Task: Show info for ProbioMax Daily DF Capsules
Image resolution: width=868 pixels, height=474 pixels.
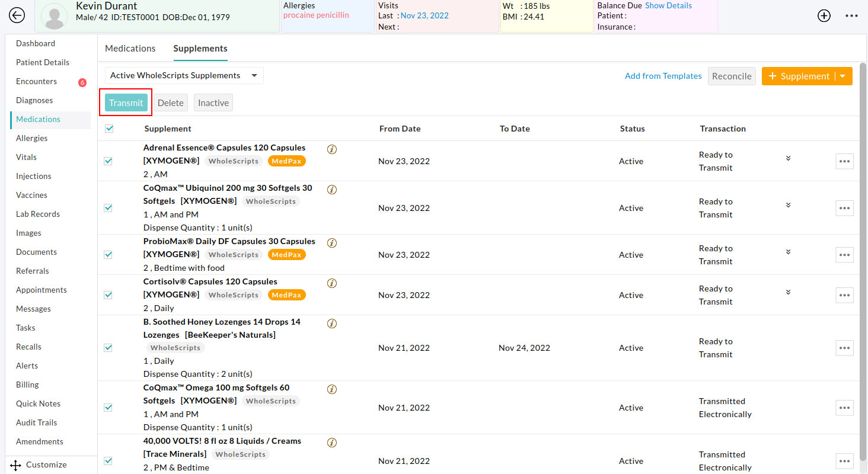Action: pos(332,243)
